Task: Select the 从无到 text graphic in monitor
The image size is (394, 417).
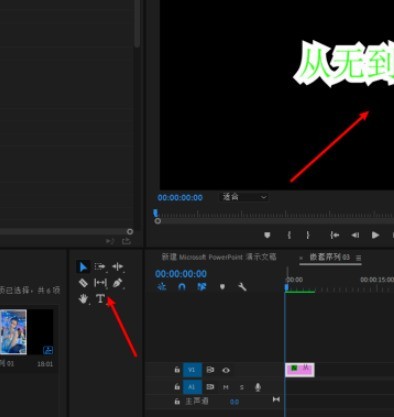Action: (344, 63)
